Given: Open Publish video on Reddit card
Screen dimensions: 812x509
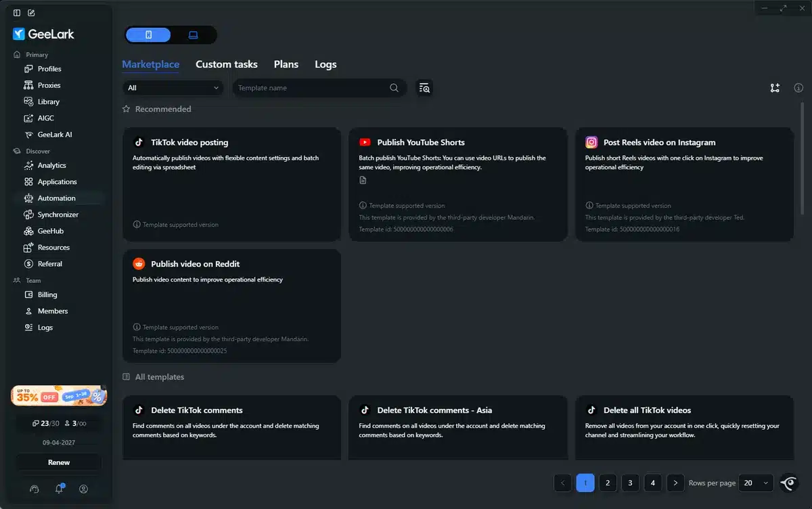Looking at the screenshot, I should point(231,306).
